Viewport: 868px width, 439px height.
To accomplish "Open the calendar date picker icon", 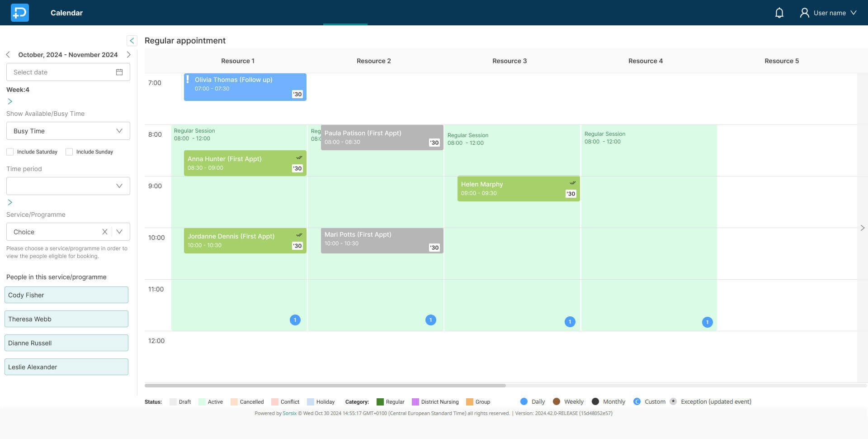I will pyautogui.click(x=119, y=72).
